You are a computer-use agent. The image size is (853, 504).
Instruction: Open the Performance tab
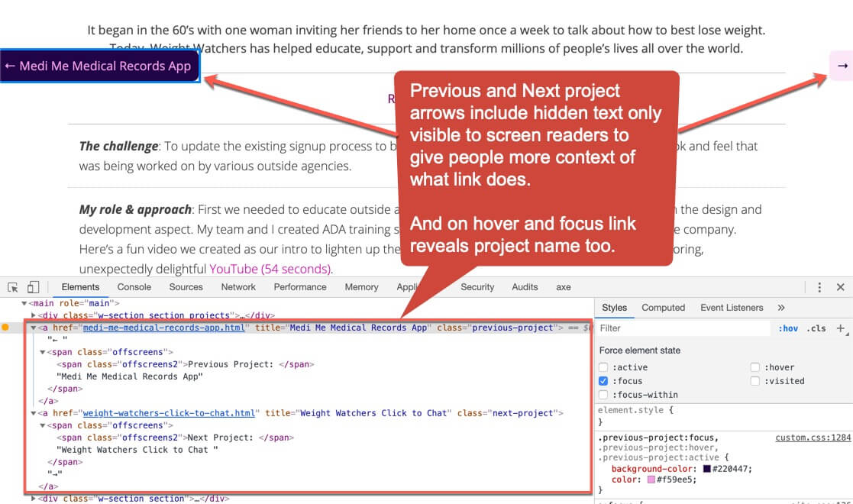pyautogui.click(x=300, y=287)
